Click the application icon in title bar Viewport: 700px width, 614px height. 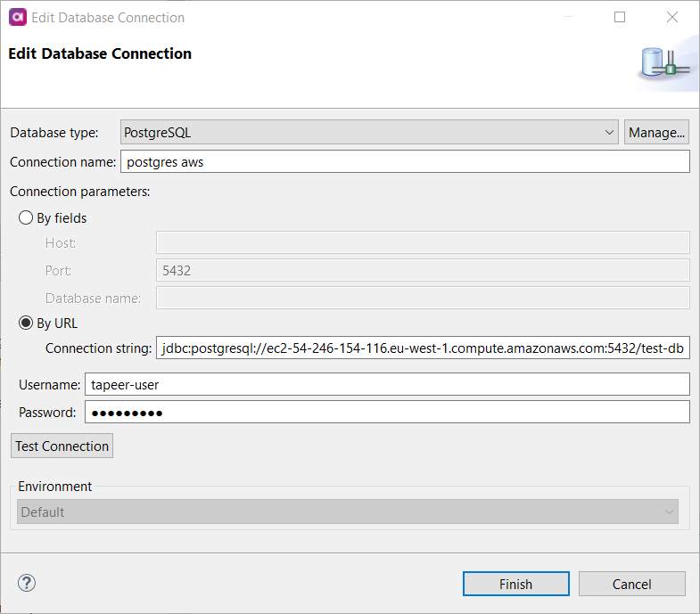tap(16, 17)
